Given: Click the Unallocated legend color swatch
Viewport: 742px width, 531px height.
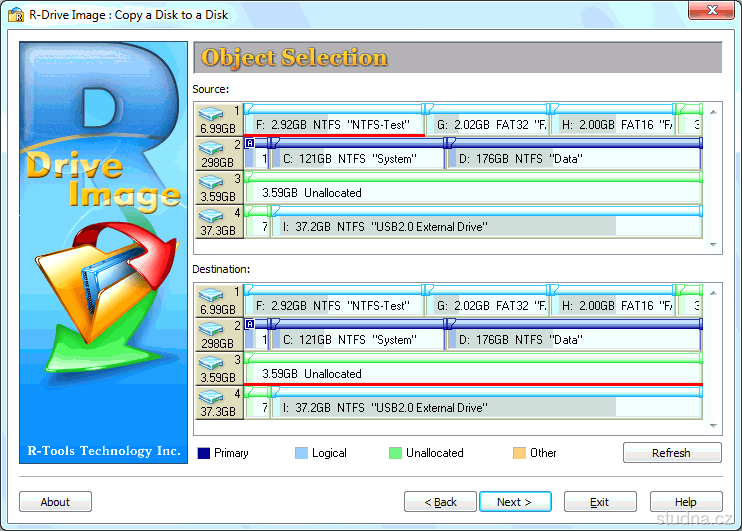Looking at the screenshot, I should pyautogui.click(x=395, y=453).
